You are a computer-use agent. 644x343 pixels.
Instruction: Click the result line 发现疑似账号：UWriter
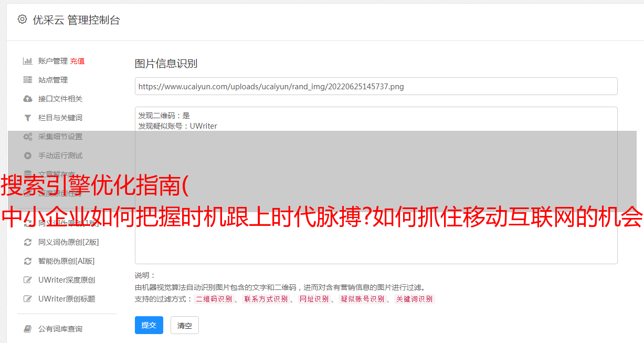(178, 126)
